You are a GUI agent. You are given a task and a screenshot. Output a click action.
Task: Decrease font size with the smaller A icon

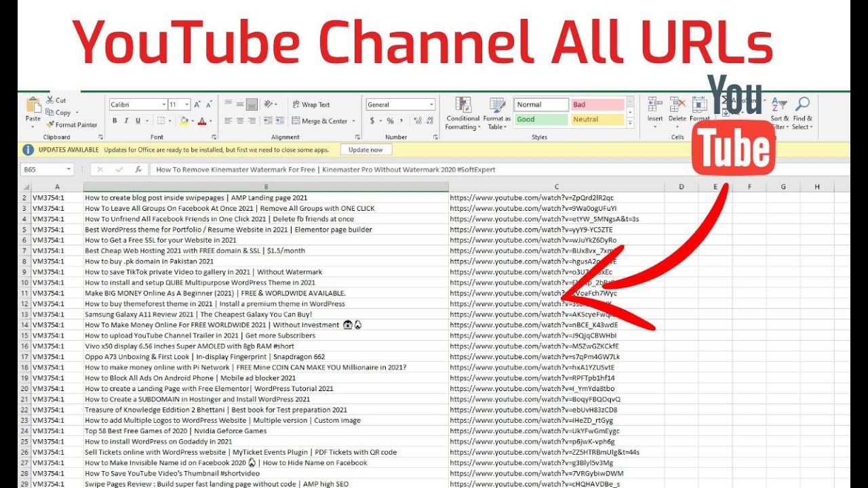(209, 104)
